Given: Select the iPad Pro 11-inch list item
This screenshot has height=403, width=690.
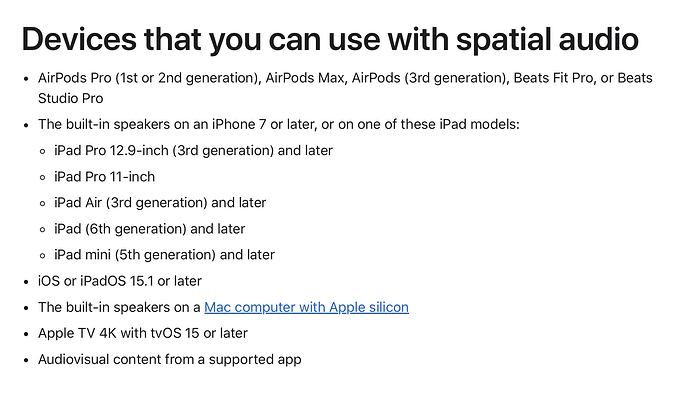Looking at the screenshot, I should pyautogui.click(x=104, y=177).
